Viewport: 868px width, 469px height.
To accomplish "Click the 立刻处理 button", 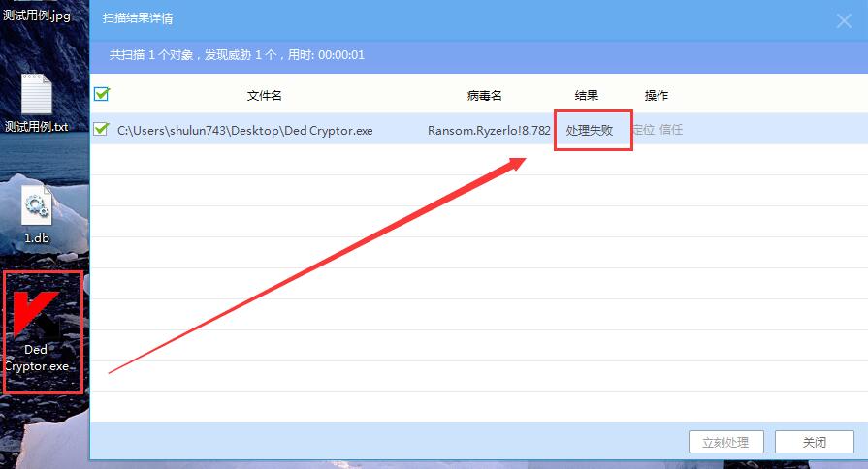I will click(x=725, y=442).
